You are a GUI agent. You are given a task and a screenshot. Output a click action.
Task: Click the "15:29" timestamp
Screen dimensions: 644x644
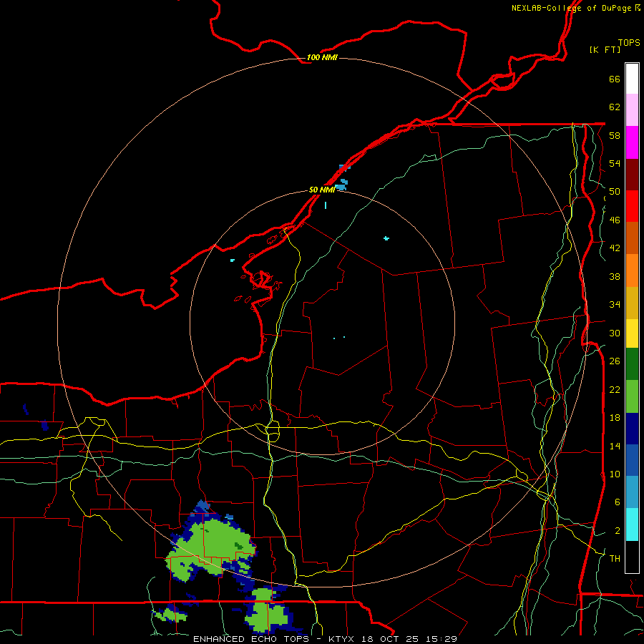441,639
